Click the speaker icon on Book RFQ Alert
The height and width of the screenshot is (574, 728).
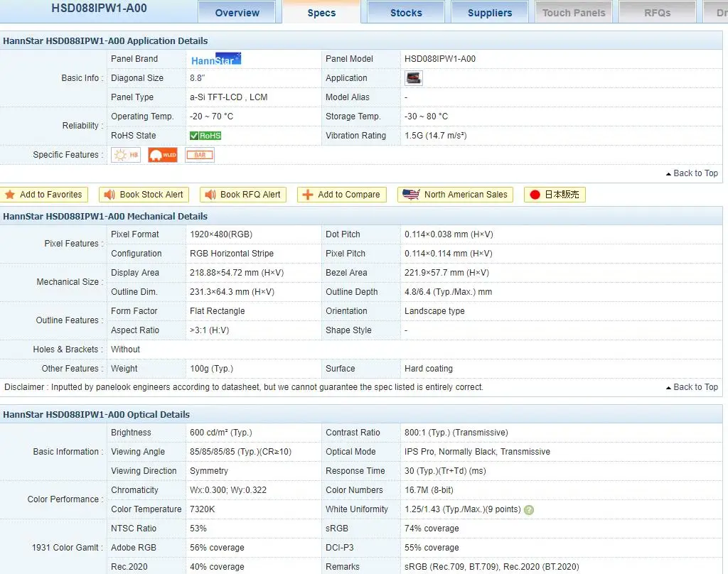210,195
